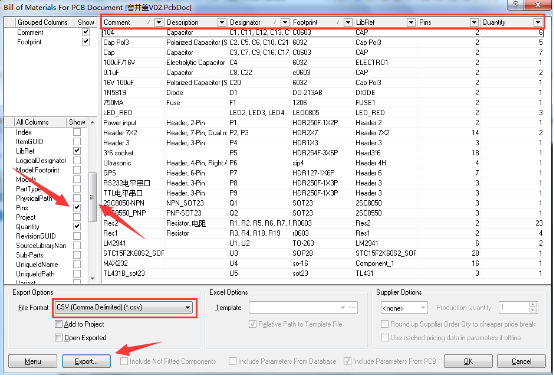Uncheck Show for grouped Comment column
Viewport: 554px width, 375px height.
[x=86, y=32]
